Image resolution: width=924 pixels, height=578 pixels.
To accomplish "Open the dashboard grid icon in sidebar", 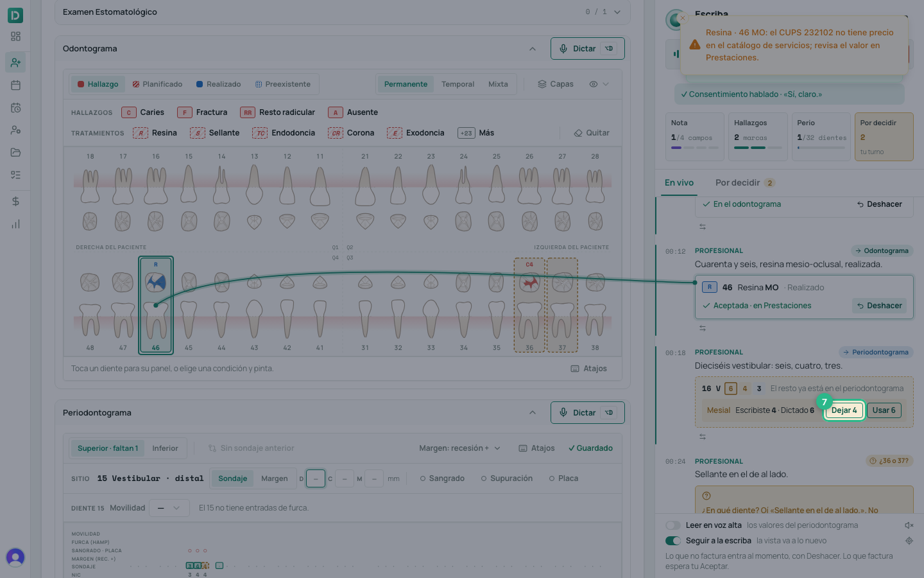I will click(x=15, y=37).
